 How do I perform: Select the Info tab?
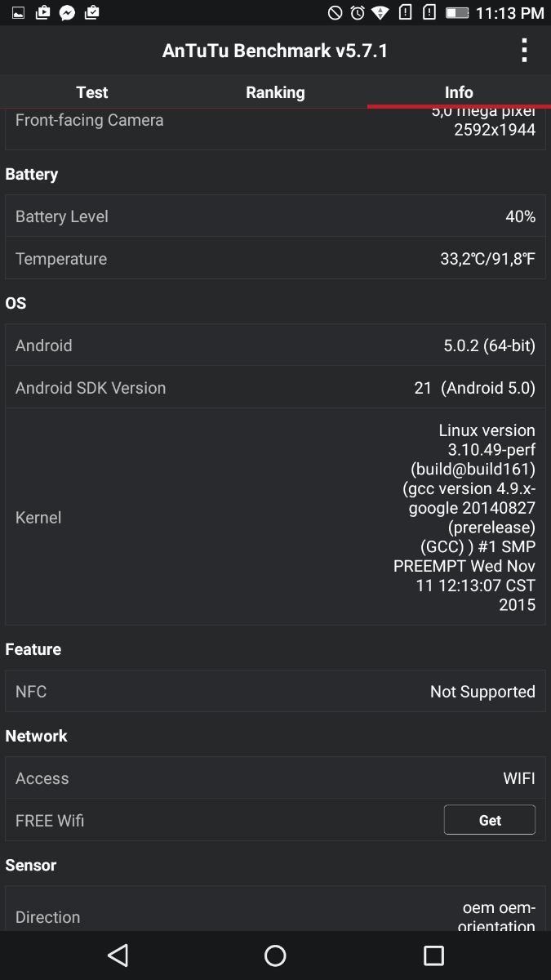point(459,92)
